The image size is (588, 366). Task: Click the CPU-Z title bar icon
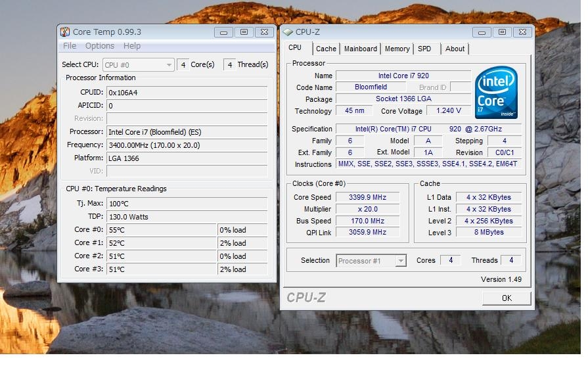coord(288,32)
